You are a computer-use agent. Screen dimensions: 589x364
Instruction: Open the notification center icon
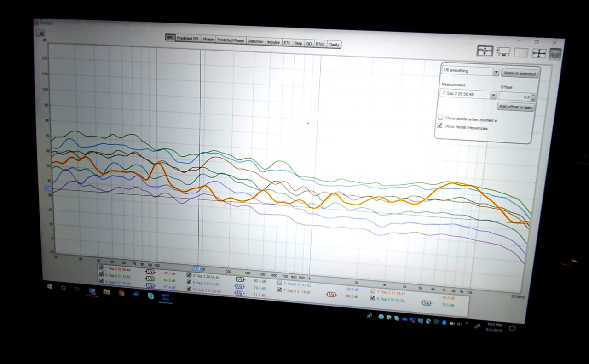coord(512,329)
